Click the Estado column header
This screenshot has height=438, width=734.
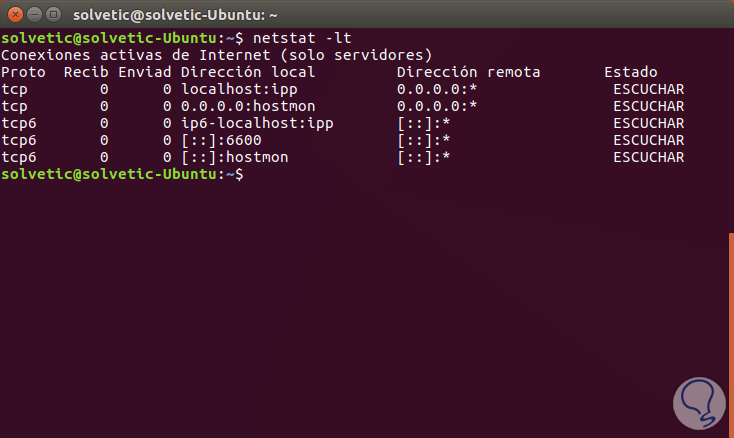(x=630, y=72)
